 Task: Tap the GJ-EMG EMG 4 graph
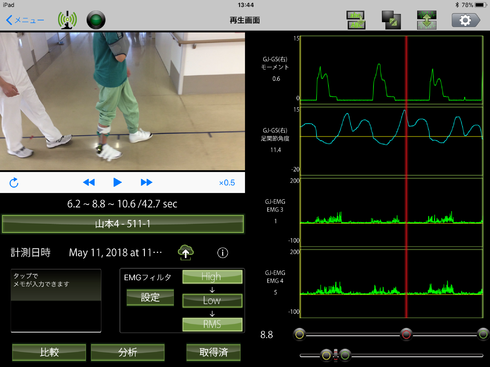[391, 283]
